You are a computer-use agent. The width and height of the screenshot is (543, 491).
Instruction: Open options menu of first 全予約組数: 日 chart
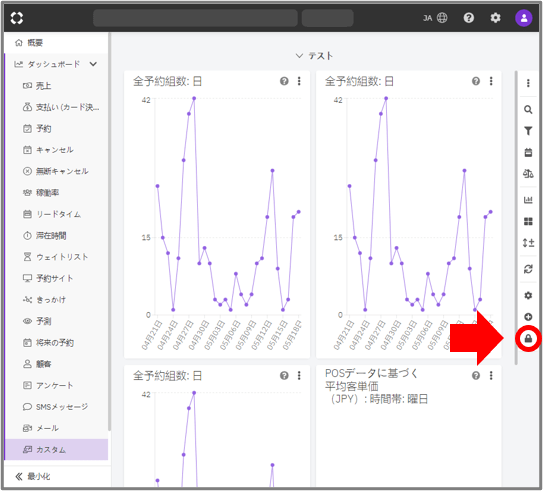299,81
